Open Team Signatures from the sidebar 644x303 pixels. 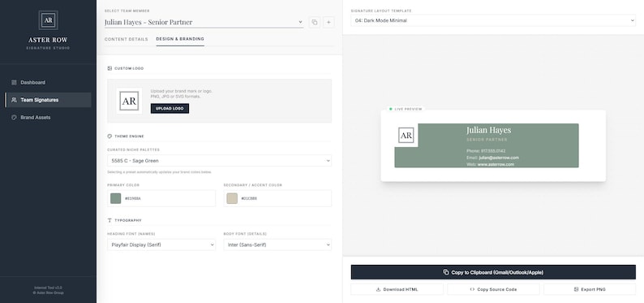coord(48,100)
